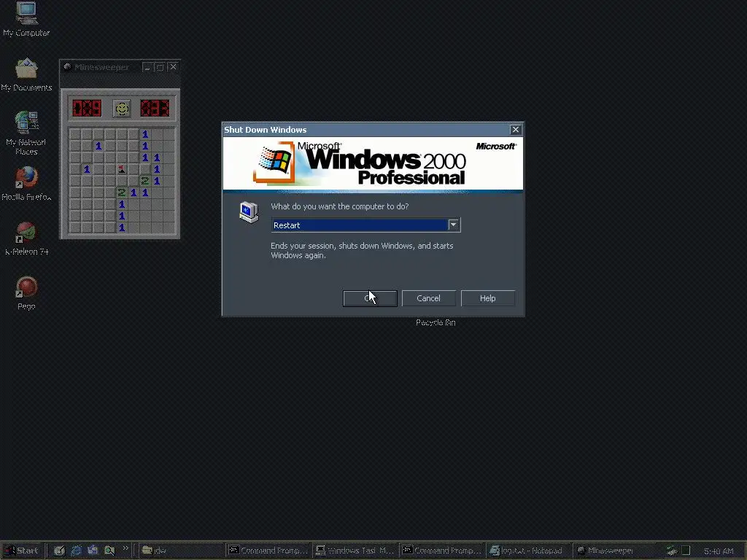The height and width of the screenshot is (560, 747).
Task: Open My Computer desktop icon
Action: [x=26, y=19]
